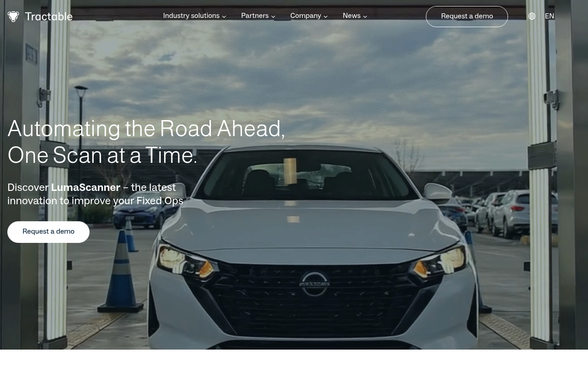This screenshot has height=368, width=588.
Task: Click the LumaScanner bold text
Action: pos(85,188)
